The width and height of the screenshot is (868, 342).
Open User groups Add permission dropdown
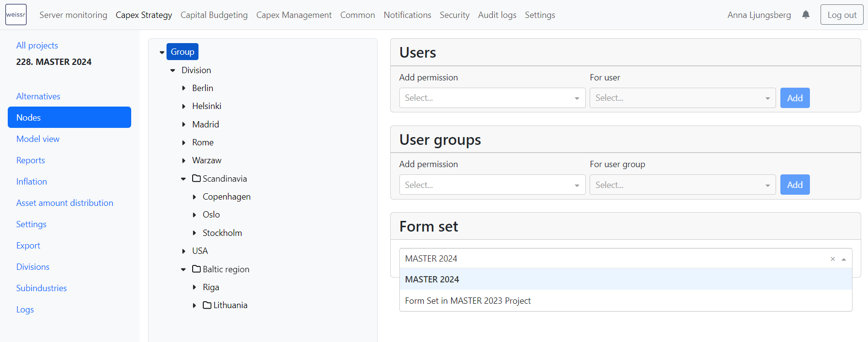tap(492, 185)
